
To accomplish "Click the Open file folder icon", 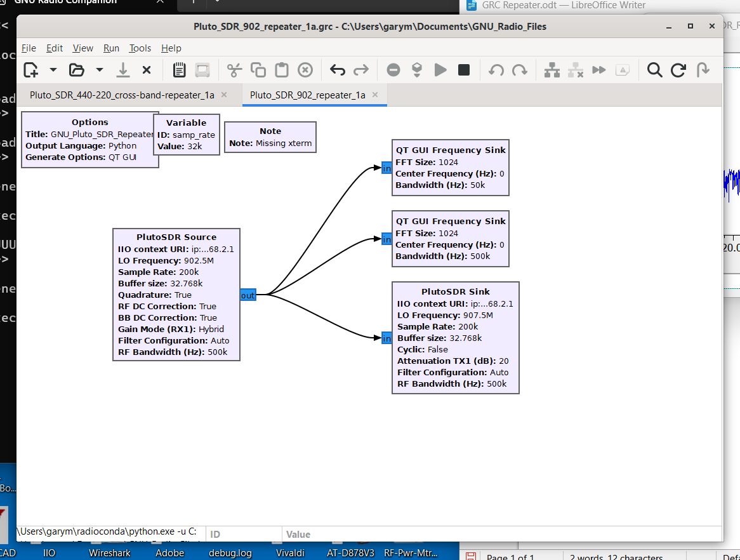I will 77,70.
